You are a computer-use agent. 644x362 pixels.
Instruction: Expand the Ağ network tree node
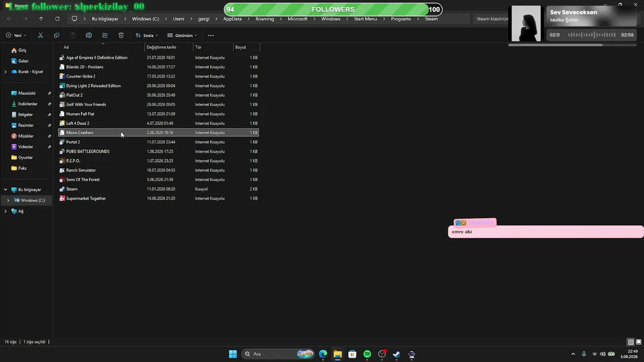pos(6,211)
